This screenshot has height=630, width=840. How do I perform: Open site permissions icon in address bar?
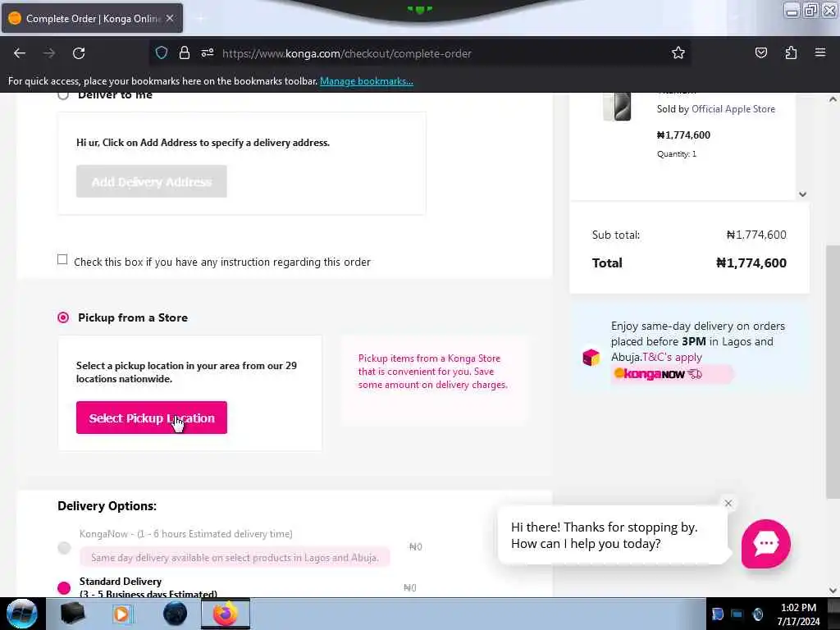208,53
